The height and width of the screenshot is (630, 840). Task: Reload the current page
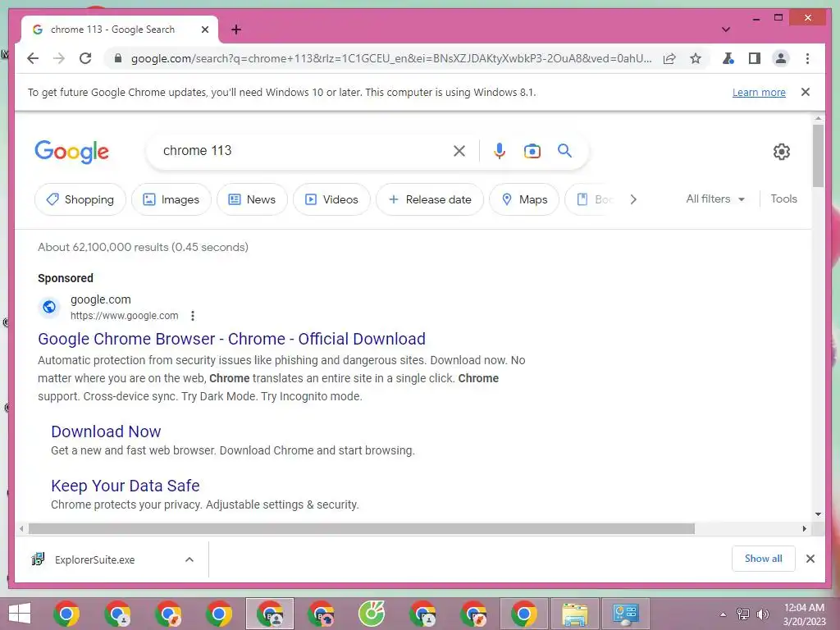click(85, 58)
